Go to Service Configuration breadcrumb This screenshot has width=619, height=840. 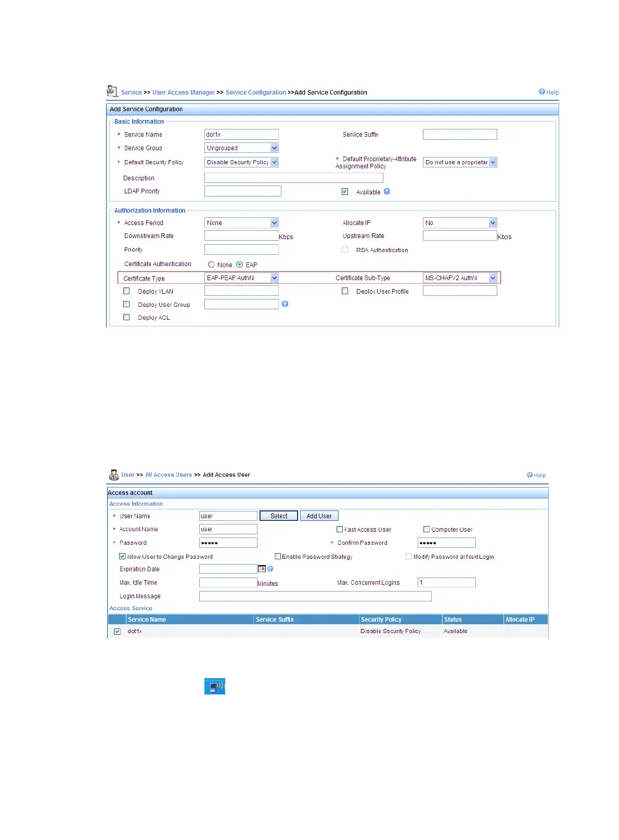pyautogui.click(x=256, y=93)
